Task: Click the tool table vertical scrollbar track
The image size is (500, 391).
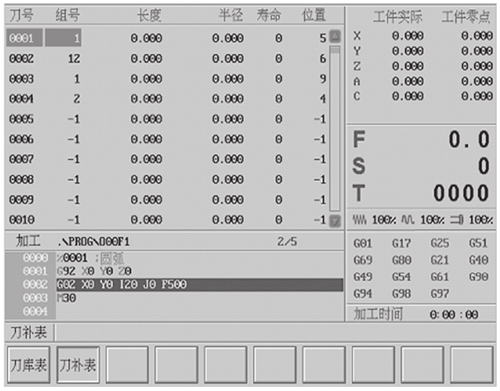Action: [335, 129]
